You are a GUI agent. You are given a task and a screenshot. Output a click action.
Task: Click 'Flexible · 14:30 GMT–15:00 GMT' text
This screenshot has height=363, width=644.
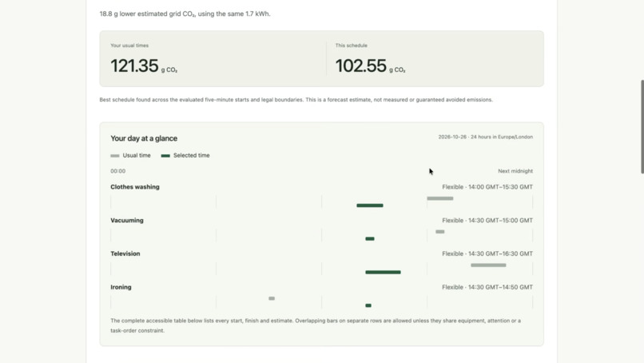[487, 221]
